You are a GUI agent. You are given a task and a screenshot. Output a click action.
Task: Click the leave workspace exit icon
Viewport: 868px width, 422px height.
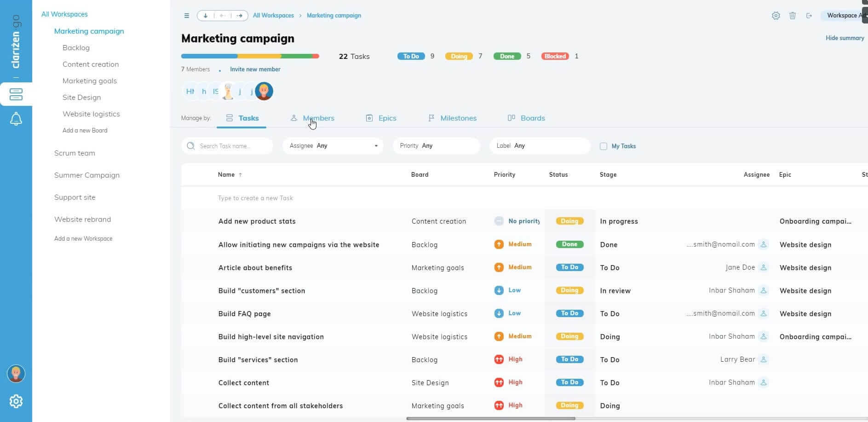click(x=809, y=16)
